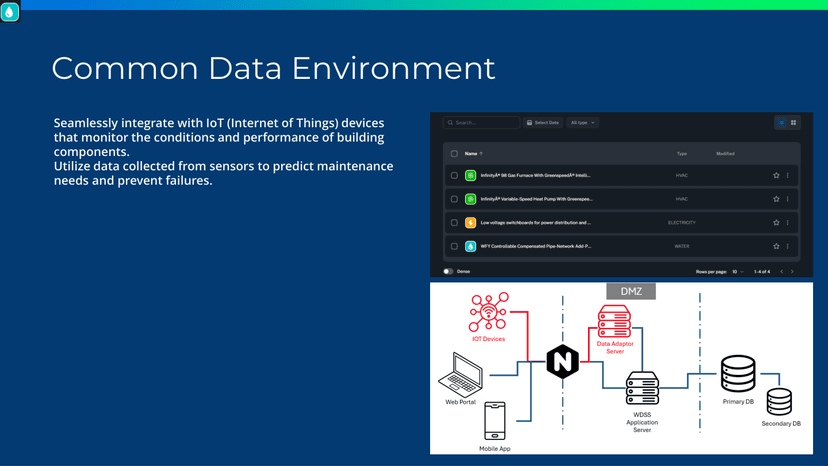Open the Select Date picker
Screen dimensions: 828x466
[x=542, y=123]
